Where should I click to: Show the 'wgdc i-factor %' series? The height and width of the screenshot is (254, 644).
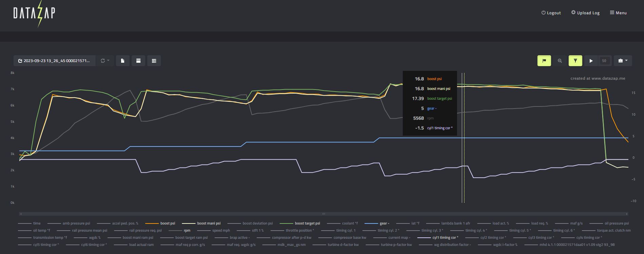[x=498, y=245]
